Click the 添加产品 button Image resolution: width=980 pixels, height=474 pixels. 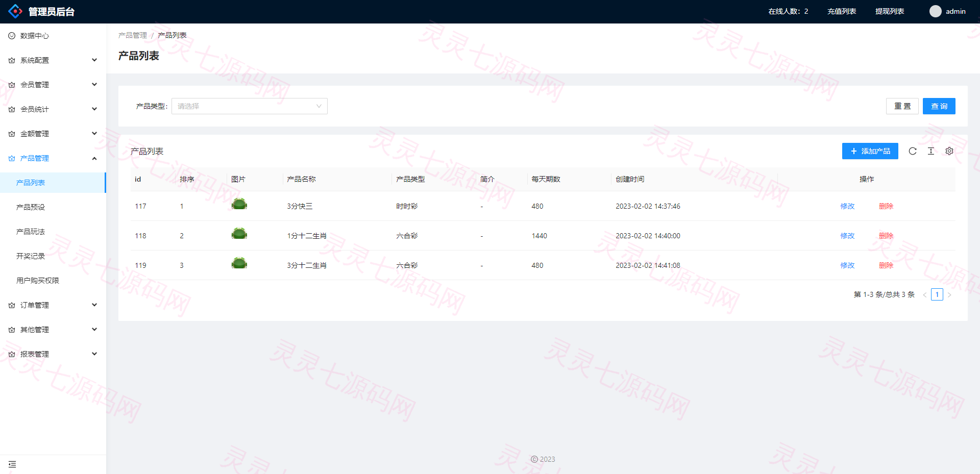coord(870,151)
